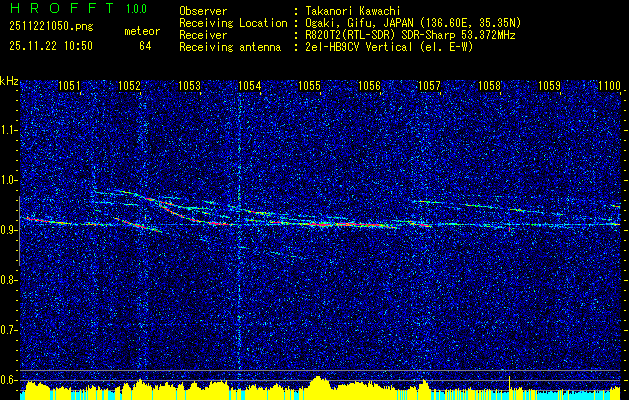
Task: Click the 1052 time marker
Action: (130, 85)
